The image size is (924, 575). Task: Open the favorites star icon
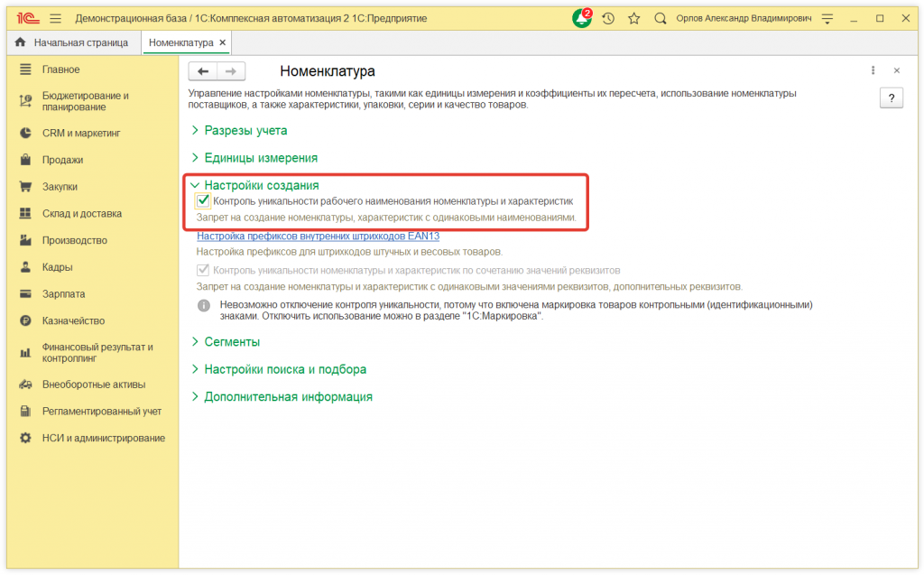coord(633,16)
